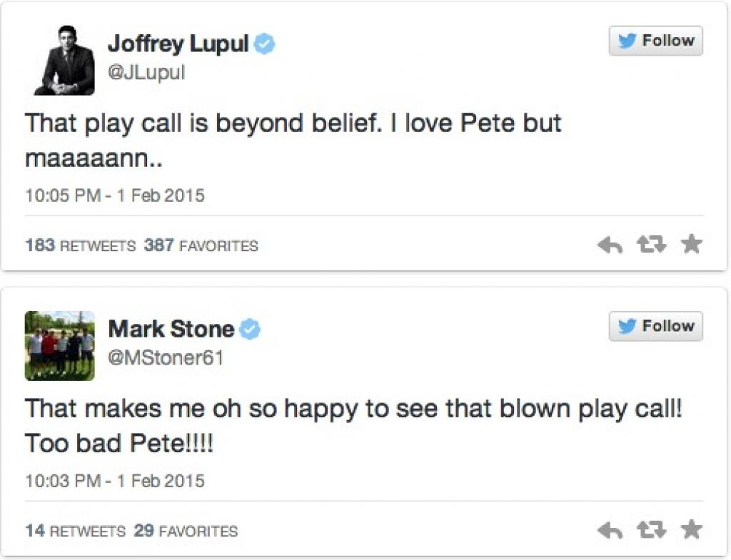View the 29 favorites list
Viewport: 731px width, 560px height.
pyautogui.click(x=186, y=531)
